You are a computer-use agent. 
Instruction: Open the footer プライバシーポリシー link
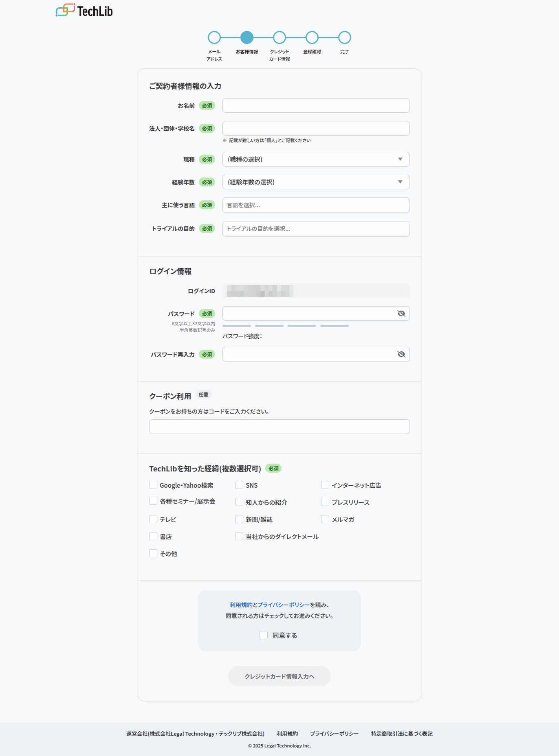point(335,734)
